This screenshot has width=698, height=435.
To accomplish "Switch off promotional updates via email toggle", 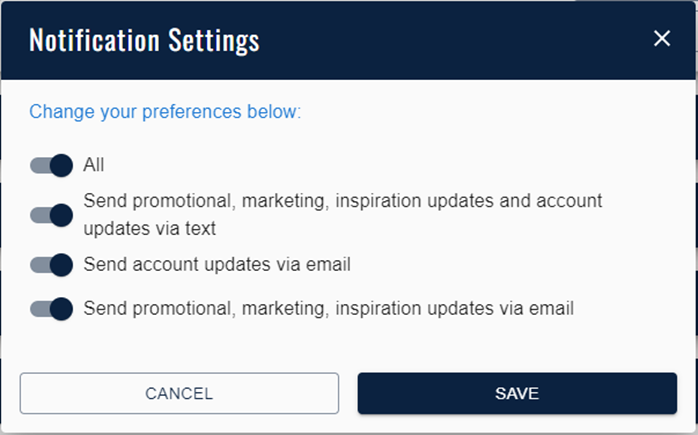I will click(52, 308).
